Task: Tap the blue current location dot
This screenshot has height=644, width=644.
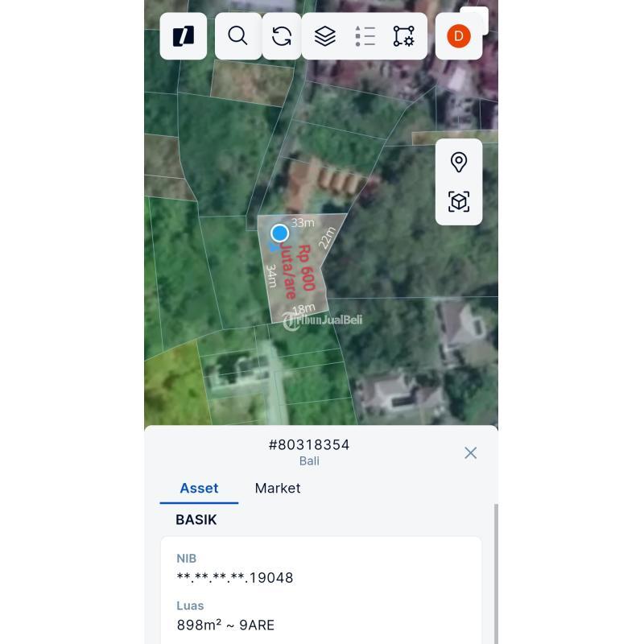Action: [279, 233]
